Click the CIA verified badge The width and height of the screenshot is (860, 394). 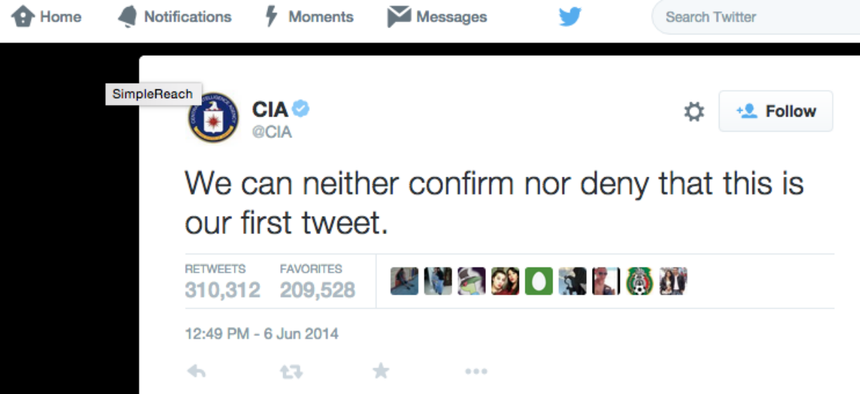click(301, 109)
